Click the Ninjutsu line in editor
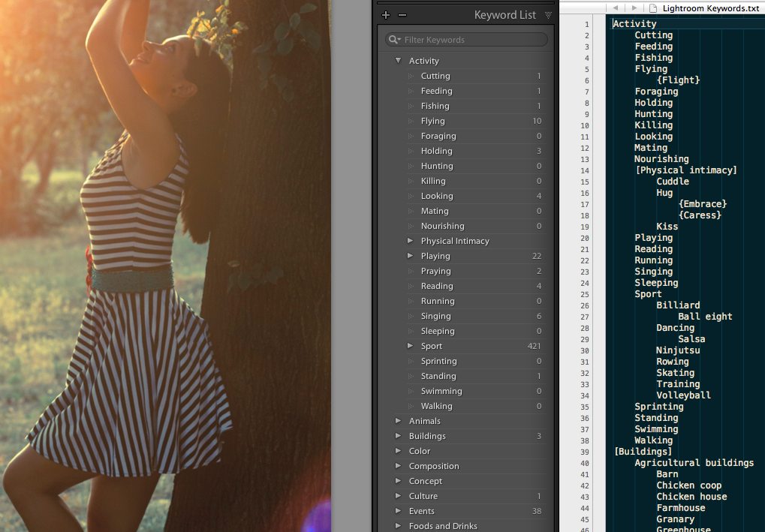The image size is (765, 532). [678, 350]
